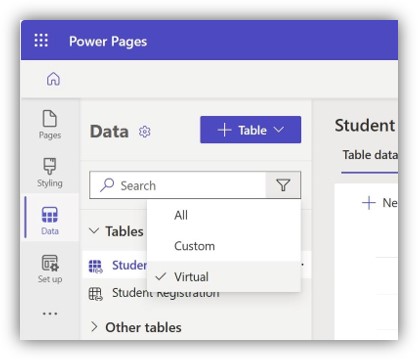Select the highlighted Student table row
Viewport: 418px width, 360px height.
click(x=115, y=265)
